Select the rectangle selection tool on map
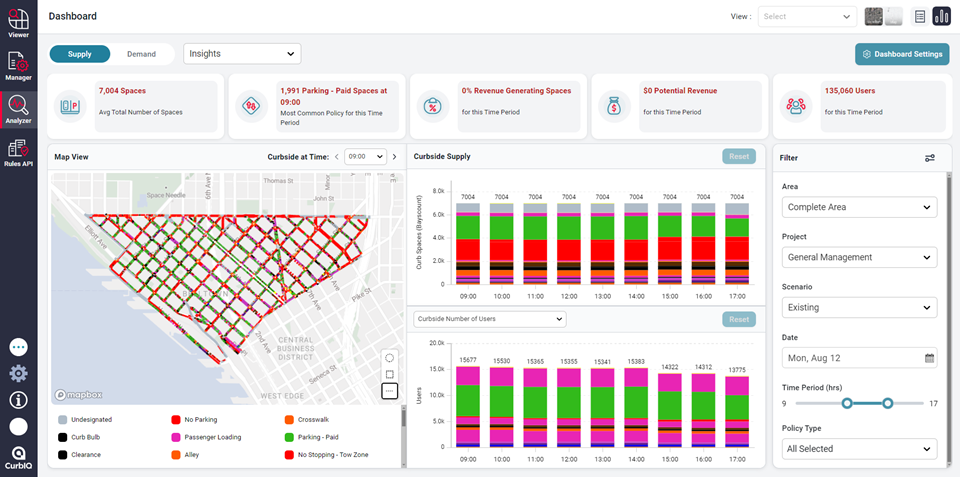The width and height of the screenshot is (960, 477). point(389,374)
